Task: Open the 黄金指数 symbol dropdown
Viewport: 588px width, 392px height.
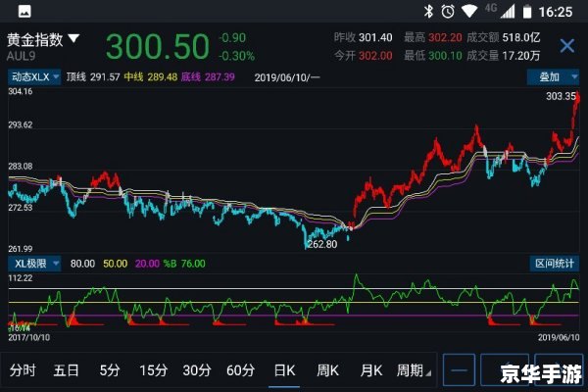Action: pyautogui.click(x=43, y=39)
